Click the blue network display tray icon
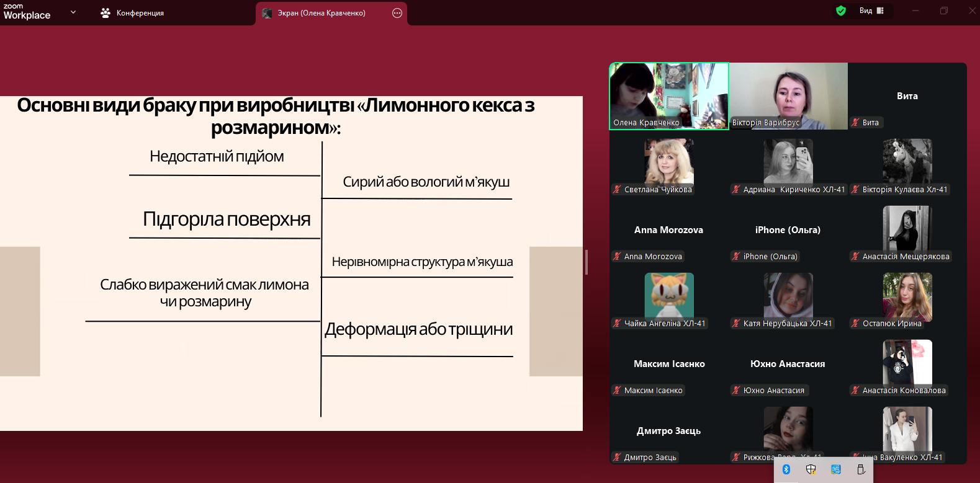This screenshot has width=980, height=483. tap(836, 469)
